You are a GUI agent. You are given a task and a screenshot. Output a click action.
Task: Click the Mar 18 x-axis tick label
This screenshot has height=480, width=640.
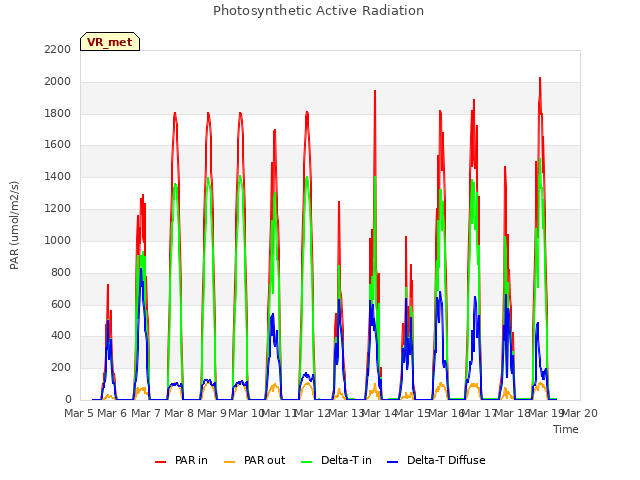[x=513, y=413]
